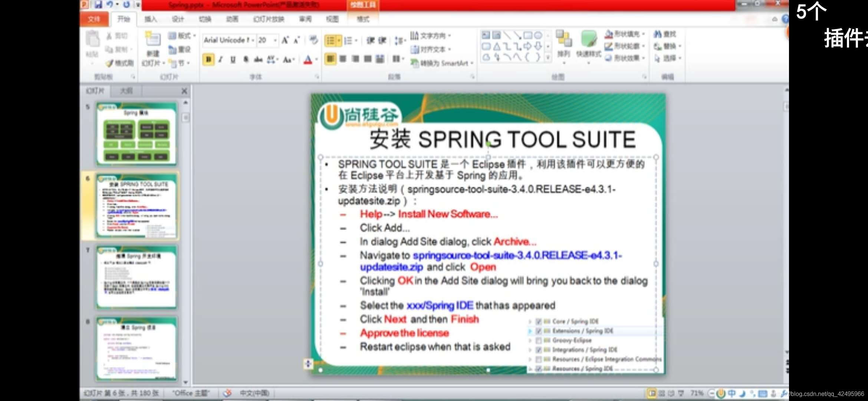Toggle Italic formatting button
The height and width of the screenshot is (401, 868).
[221, 59]
